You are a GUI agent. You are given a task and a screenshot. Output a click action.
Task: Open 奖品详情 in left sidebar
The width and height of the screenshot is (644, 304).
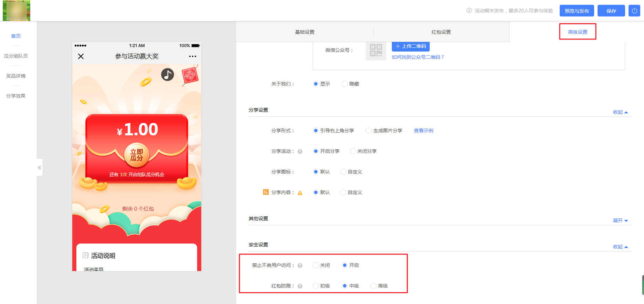[16, 76]
